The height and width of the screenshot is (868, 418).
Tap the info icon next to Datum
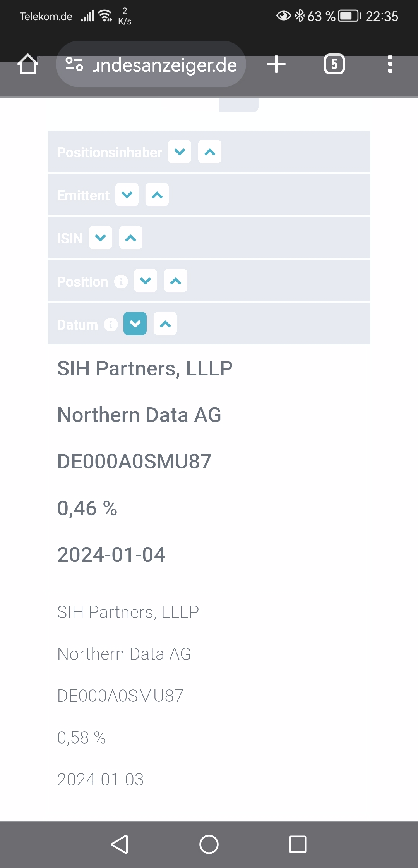111,324
